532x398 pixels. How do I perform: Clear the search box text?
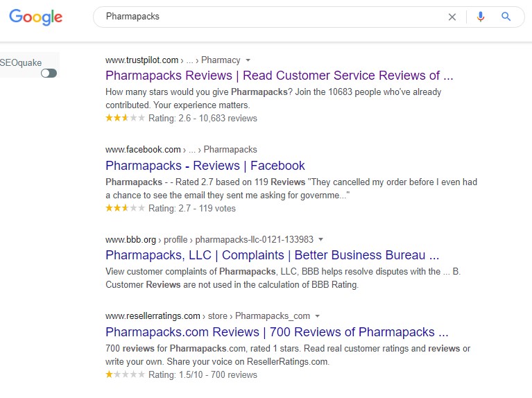pyautogui.click(x=452, y=17)
